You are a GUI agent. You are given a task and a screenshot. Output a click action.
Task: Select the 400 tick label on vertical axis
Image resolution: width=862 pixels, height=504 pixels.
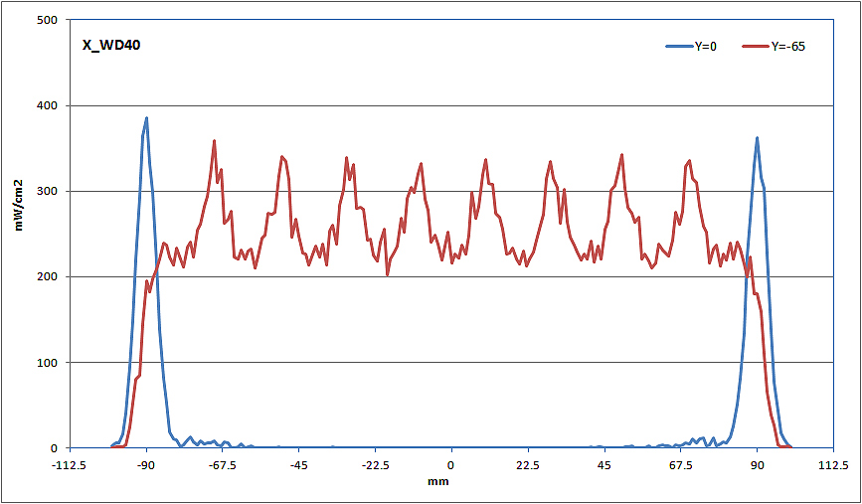tap(46, 105)
